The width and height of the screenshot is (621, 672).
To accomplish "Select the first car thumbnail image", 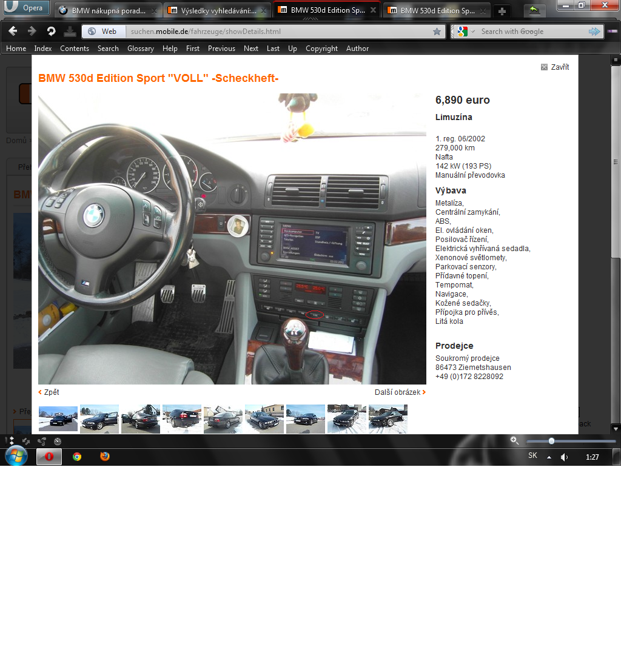I will pyautogui.click(x=58, y=418).
